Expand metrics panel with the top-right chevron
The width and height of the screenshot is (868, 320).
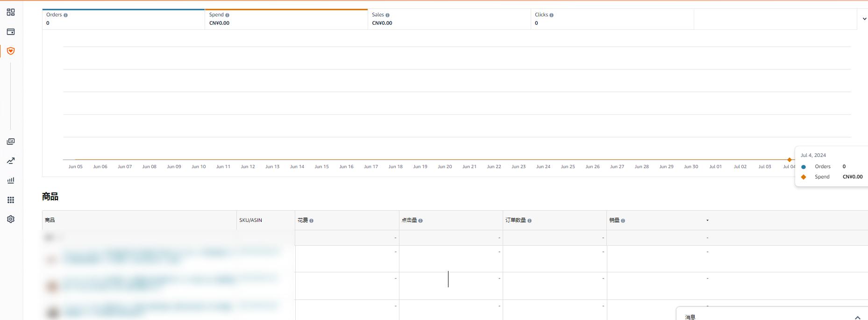864,19
